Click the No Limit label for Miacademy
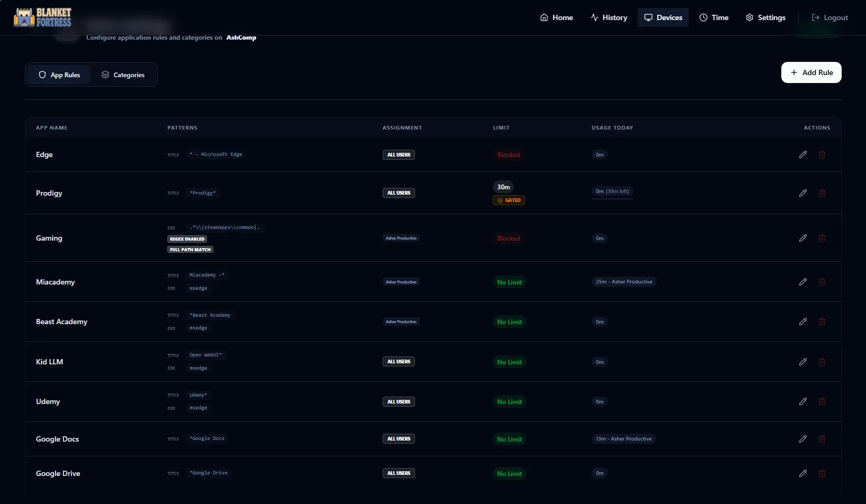The height and width of the screenshot is (504, 866). pyautogui.click(x=510, y=282)
